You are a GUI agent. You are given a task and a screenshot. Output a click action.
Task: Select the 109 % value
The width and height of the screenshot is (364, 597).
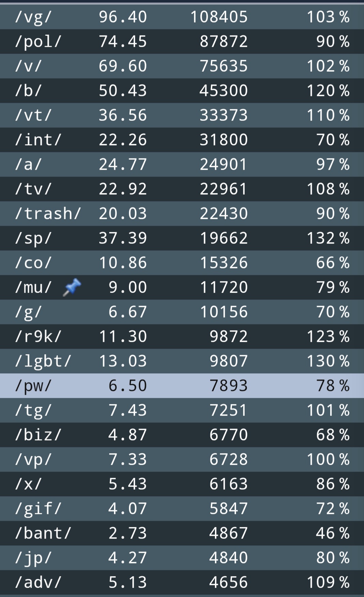coord(328,583)
